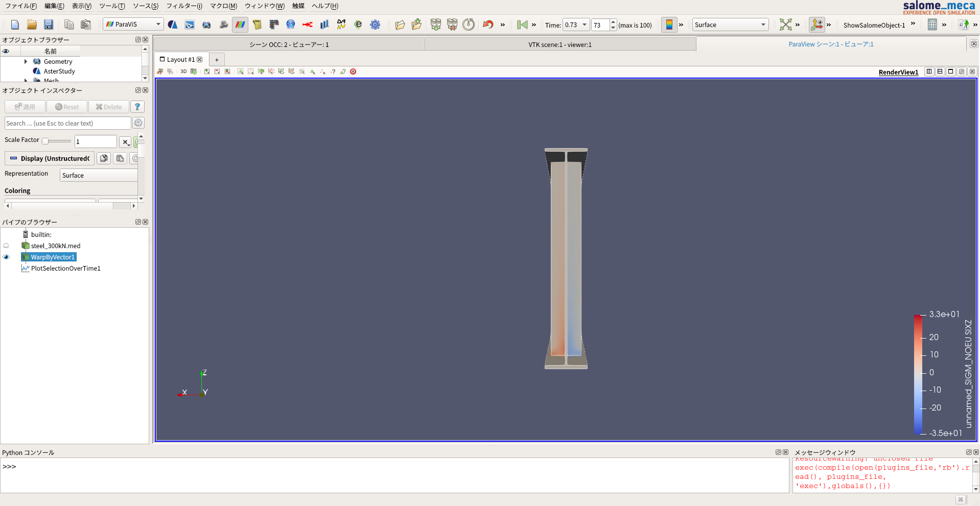Toggle 3D interaction mode button
The image size is (980, 506).
click(x=183, y=71)
